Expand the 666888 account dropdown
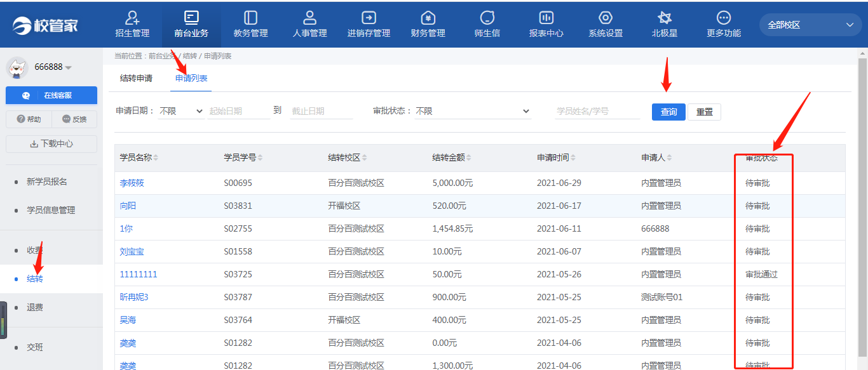Viewport: 868px width, 370px height. point(53,67)
